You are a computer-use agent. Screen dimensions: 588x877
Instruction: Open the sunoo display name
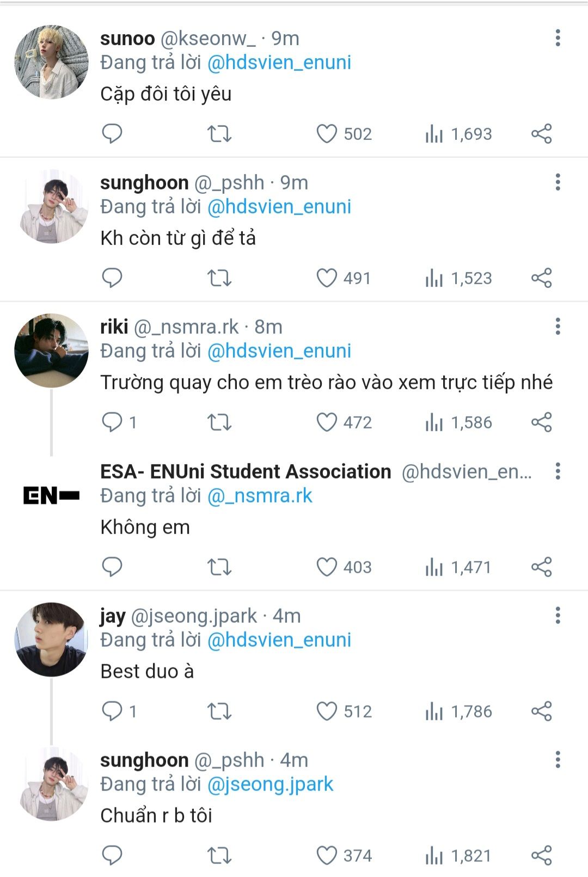coord(127,38)
